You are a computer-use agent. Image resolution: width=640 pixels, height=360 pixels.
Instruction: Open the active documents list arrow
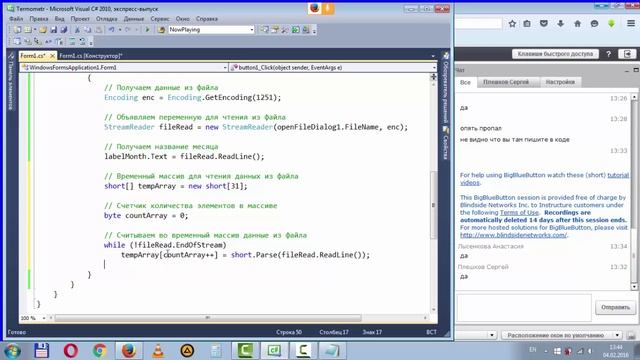(433, 56)
